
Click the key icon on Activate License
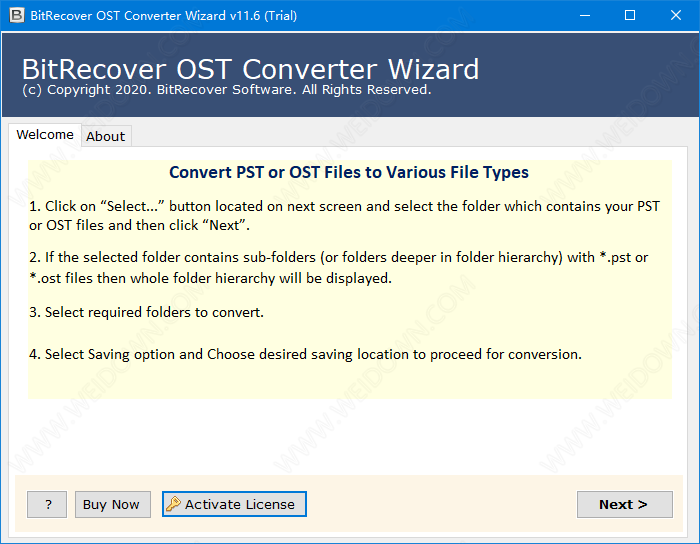tap(173, 505)
